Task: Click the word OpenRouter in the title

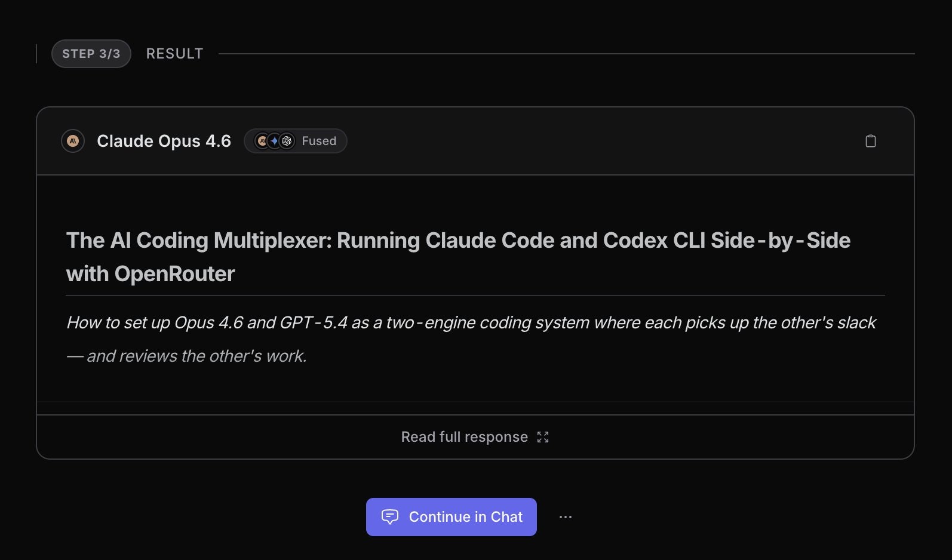Action: tap(174, 274)
